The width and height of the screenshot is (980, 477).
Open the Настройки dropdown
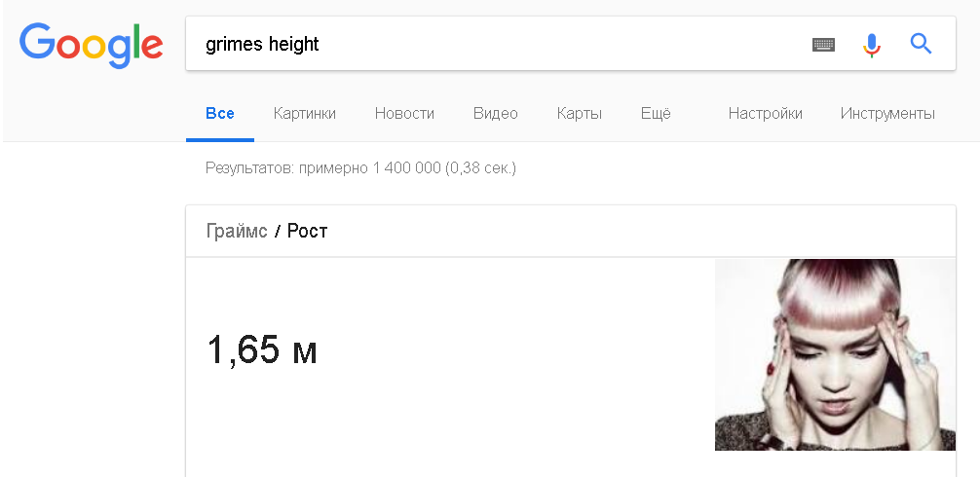tap(766, 114)
